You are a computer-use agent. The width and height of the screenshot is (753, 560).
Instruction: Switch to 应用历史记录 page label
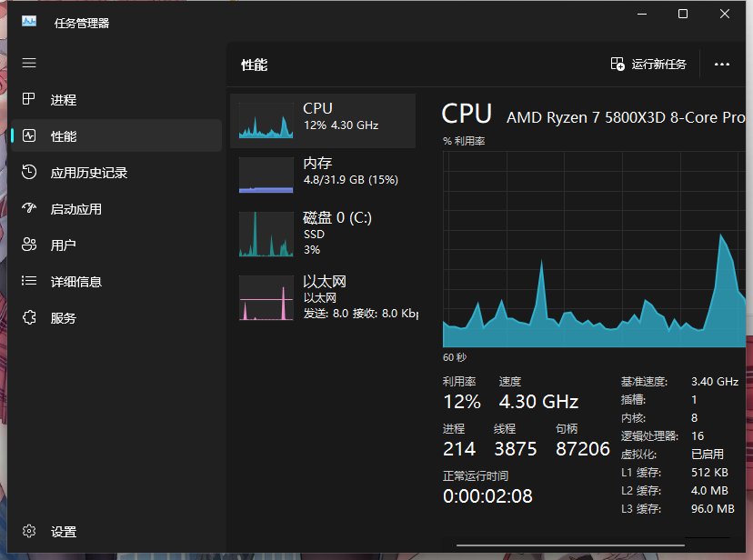pos(89,173)
